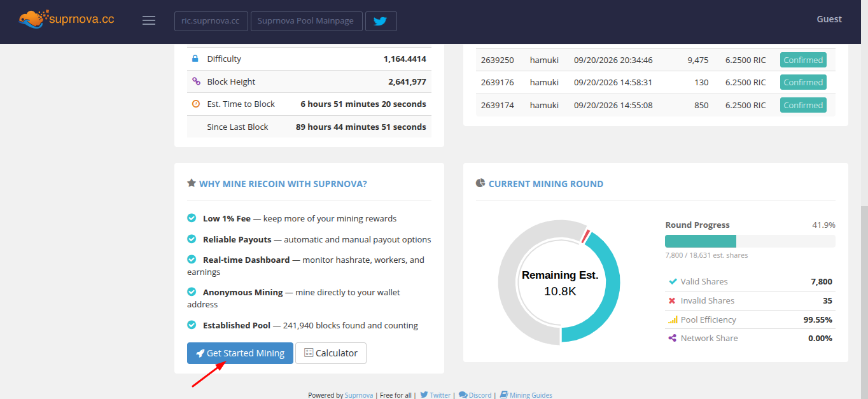Screen dimensions: 868x399
Task: Click the star icon in Why Mine heading
Action: point(192,183)
